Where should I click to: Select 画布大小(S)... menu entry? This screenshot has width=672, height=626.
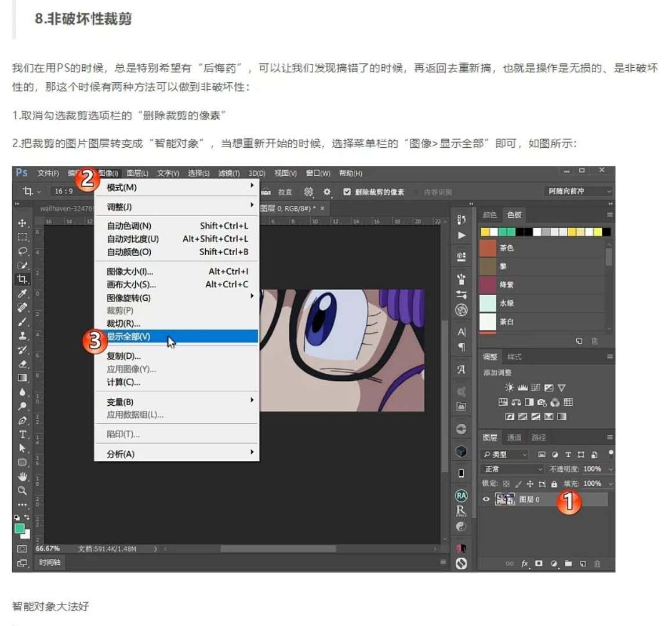pos(177,284)
